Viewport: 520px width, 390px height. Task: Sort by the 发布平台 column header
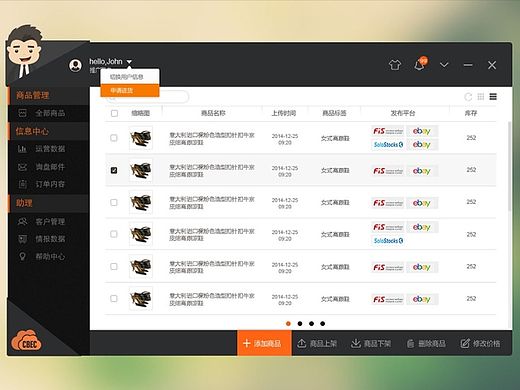(403, 113)
